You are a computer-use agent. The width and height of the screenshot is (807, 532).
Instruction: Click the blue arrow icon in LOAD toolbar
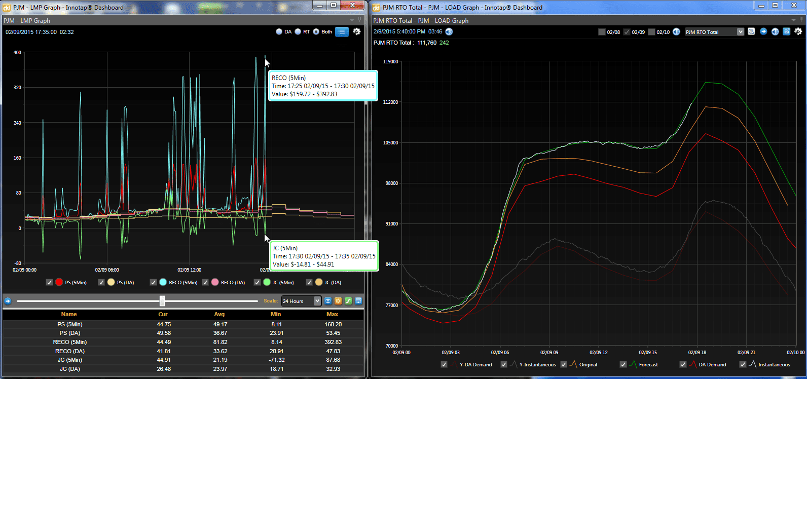(763, 31)
